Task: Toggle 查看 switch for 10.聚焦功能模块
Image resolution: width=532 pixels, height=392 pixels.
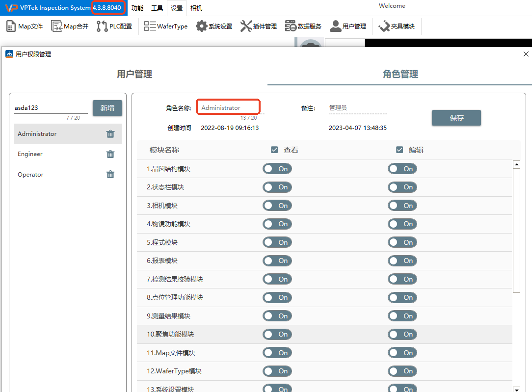Action: click(x=277, y=335)
